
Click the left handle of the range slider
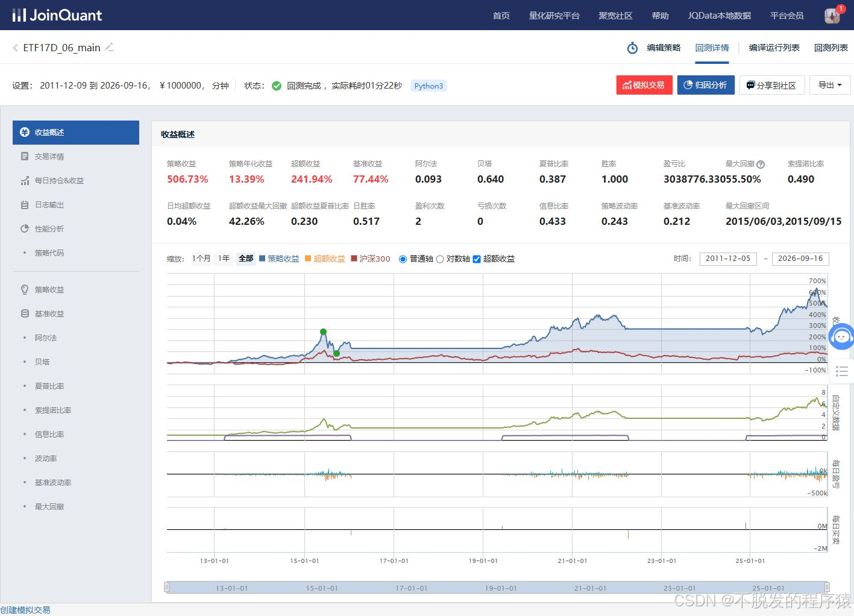pos(167,587)
